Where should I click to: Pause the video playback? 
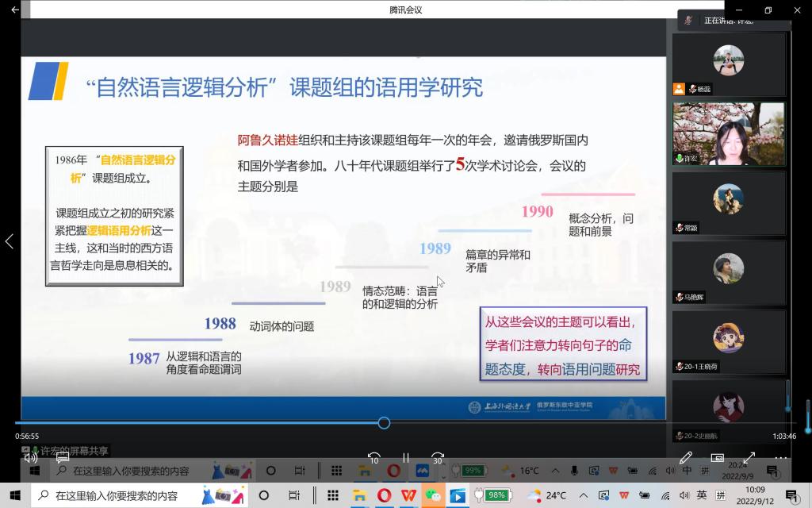pyautogui.click(x=405, y=458)
